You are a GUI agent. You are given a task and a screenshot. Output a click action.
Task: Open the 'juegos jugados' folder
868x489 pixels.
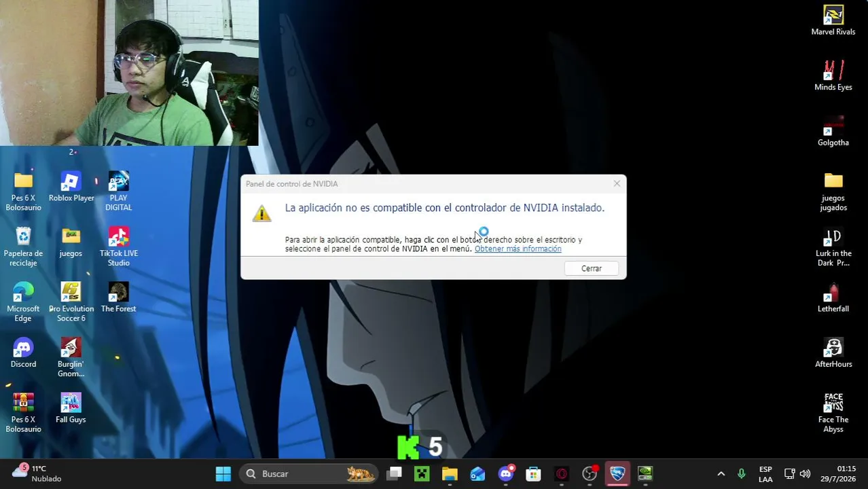click(x=833, y=192)
